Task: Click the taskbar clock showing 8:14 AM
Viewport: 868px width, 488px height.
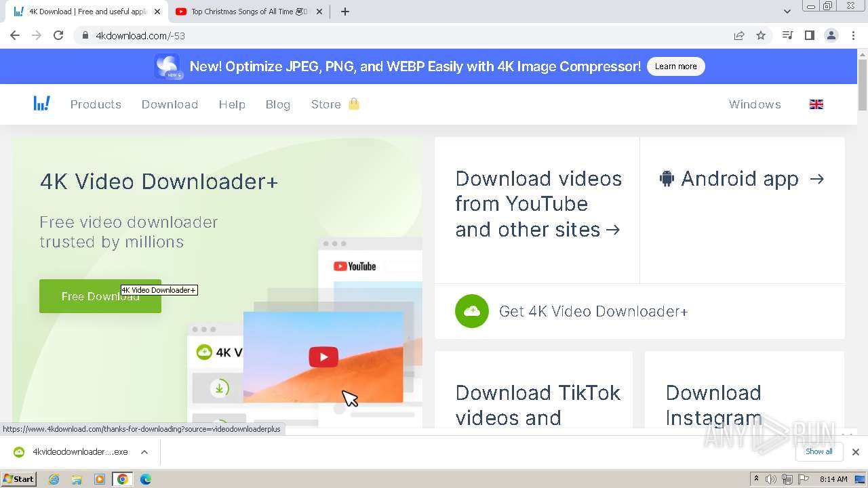Action: pyautogui.click(x=833, y=479)
